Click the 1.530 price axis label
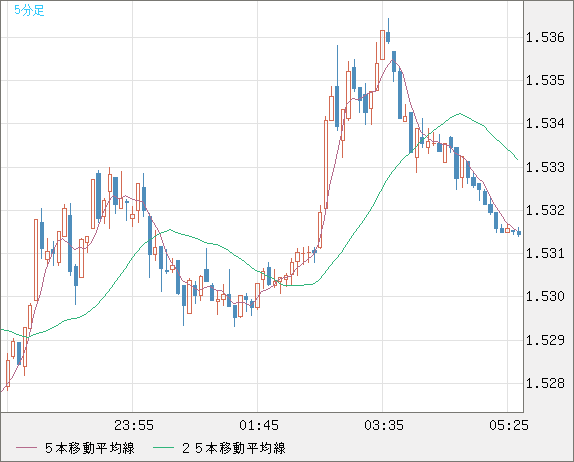Viewport: 574px width, 462px height. (x=545, y=296)
